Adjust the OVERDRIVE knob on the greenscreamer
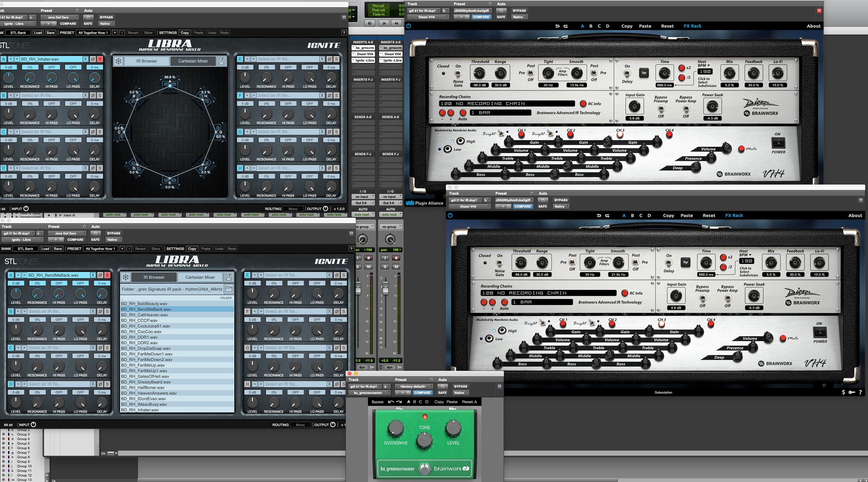Image resolution: width=868 pixels, height=482 pixels. tap(396, 428)
